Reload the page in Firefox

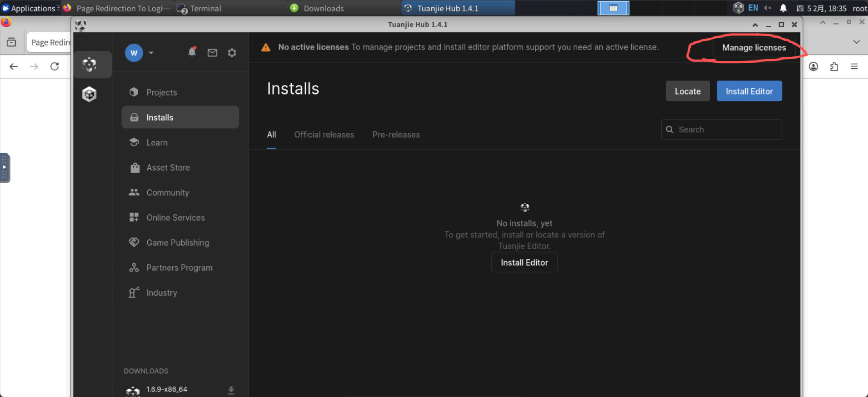tap(55, 66)
